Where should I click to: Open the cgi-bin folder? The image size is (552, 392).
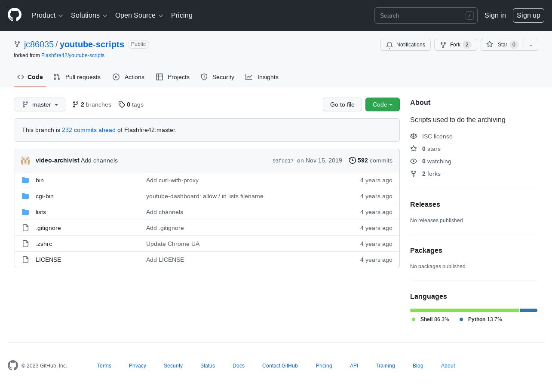45,196
